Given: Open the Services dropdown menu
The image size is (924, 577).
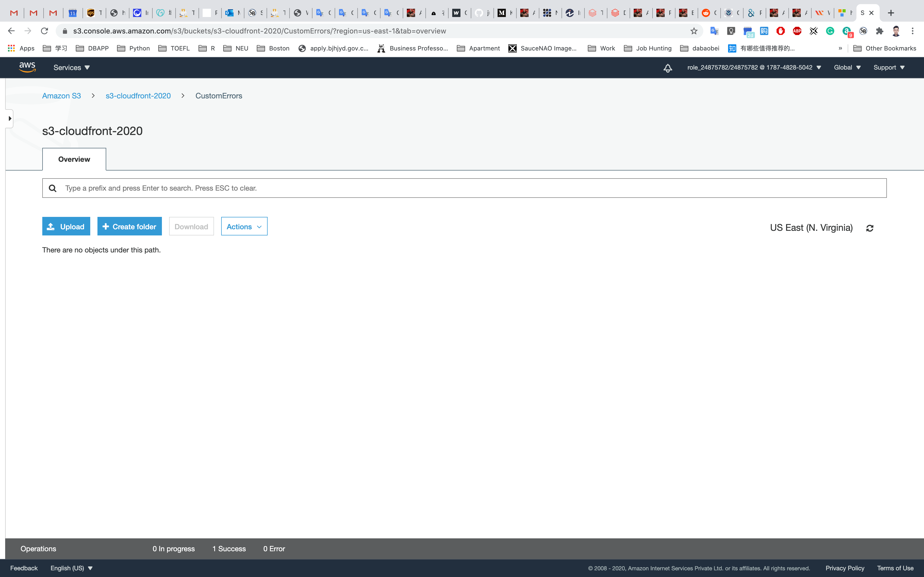Looking at the screenshot, I should click(71, 67).
